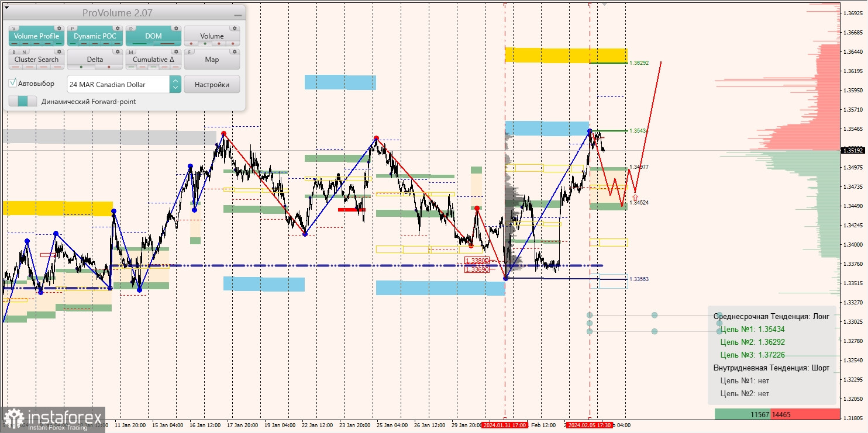Open Volume Profile settings gear

(59, 28)
